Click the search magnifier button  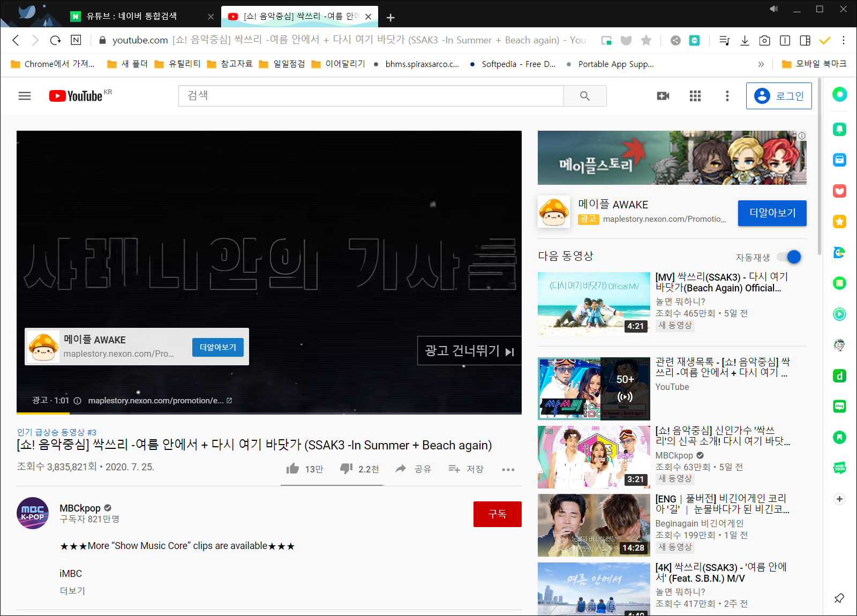[585, 96]
